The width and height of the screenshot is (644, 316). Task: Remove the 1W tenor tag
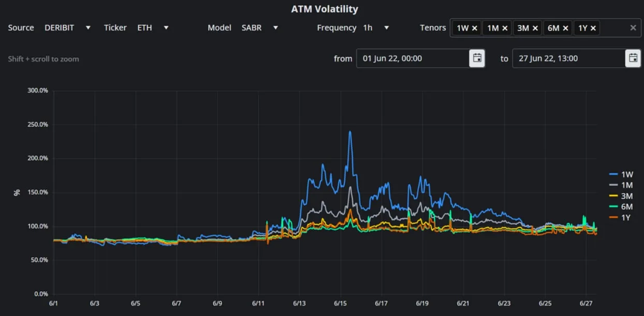point(474,28)
